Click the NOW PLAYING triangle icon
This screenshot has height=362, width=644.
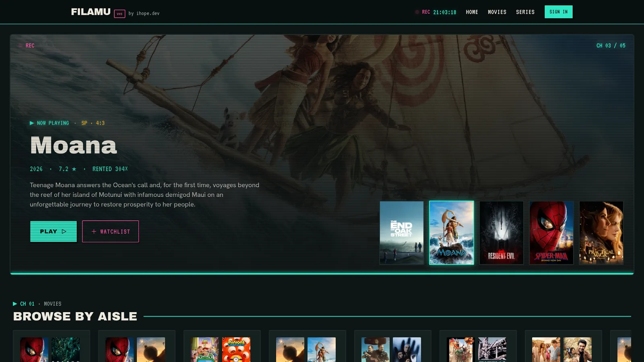32,123
